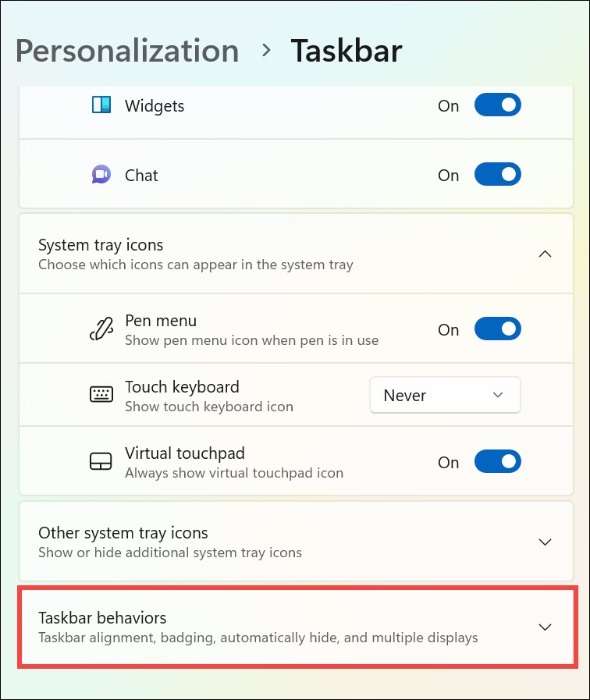This screenshot has width=590, height=700.
Task: Click the Touch keyboard icon
Action: (101, 396)
